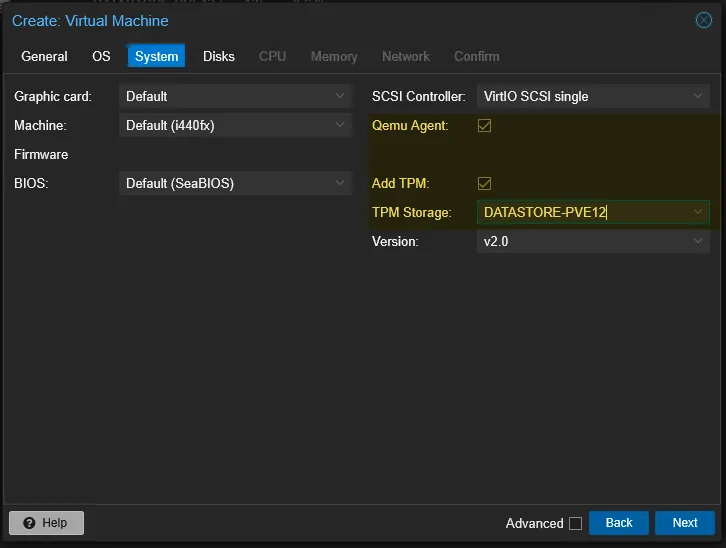Screen dimensions: 726x548
Task: Click the Back button
Action: tap(619, 523)
